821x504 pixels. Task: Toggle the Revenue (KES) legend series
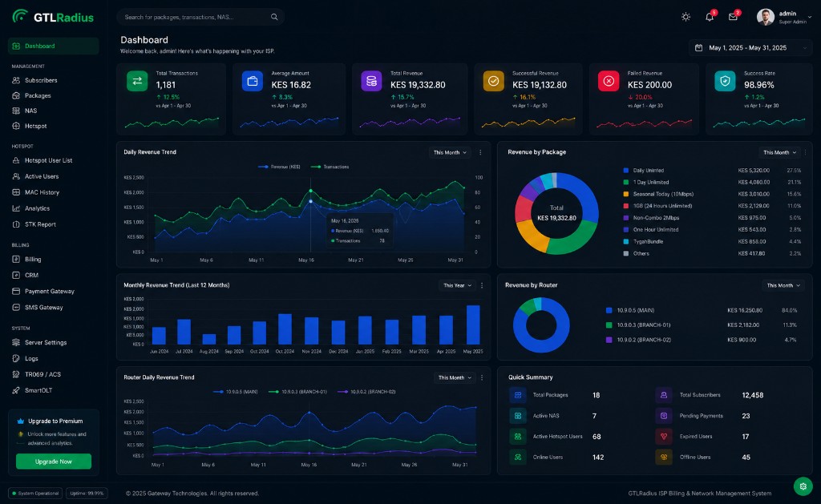pyautogui.click(x=279, y=167)
